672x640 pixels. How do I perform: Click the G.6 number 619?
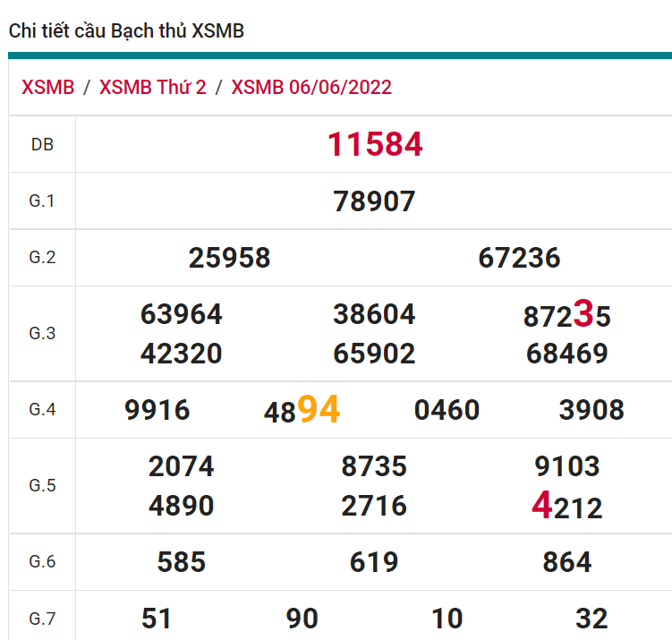374,562
